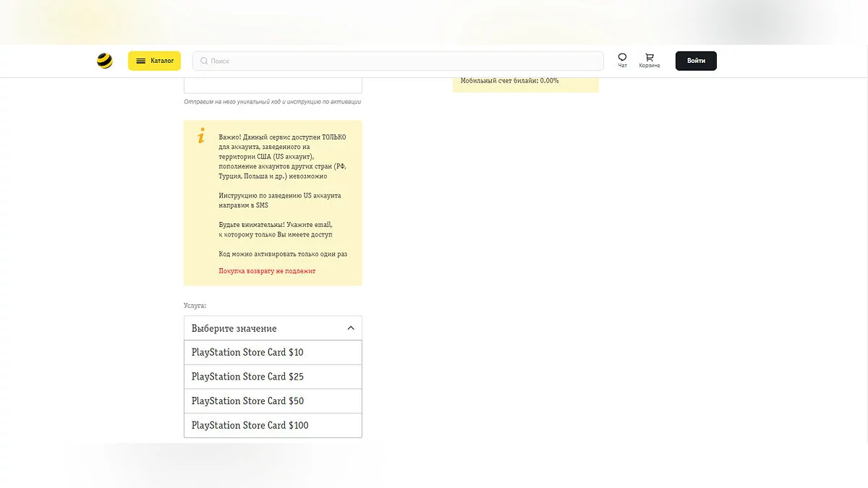Screen dimensions: 868x488
Task: Click the Beeline striped ball logo
Action: click(x=105, y=61)
